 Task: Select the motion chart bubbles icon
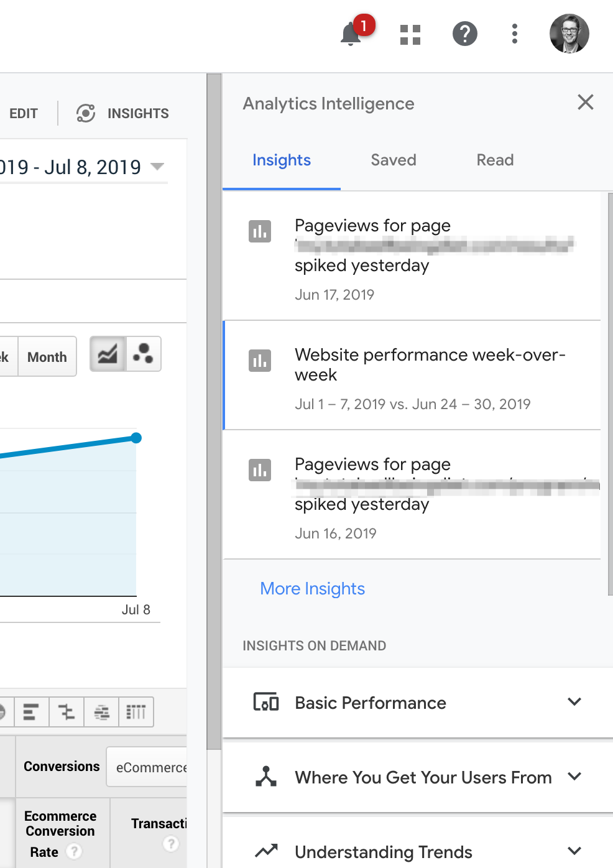pos(144,354)
